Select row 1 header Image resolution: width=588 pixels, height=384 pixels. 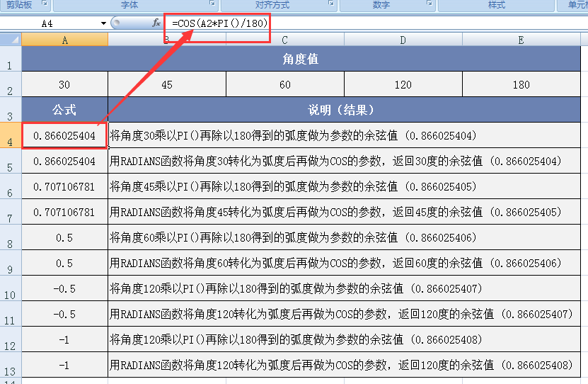coord(11,59)
